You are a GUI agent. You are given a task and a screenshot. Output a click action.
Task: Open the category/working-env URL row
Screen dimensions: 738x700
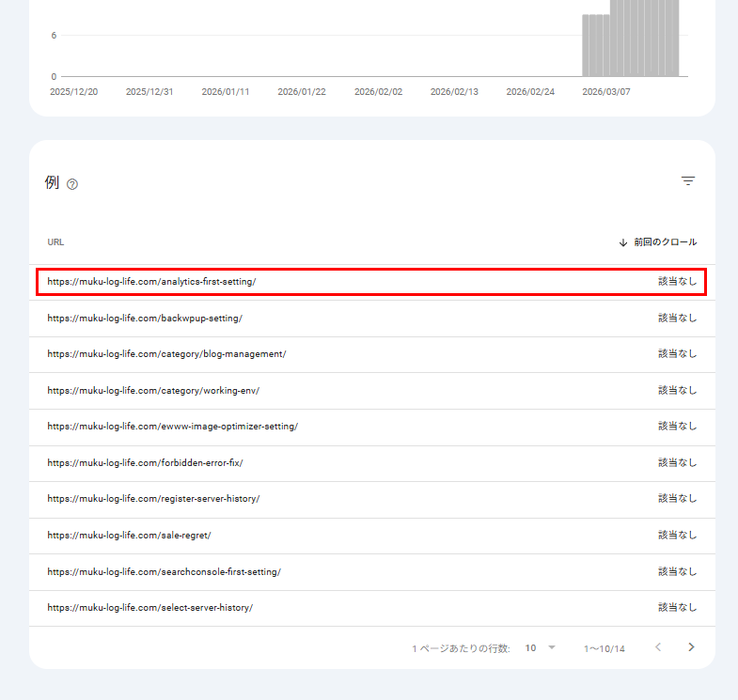tap(153, 390)
